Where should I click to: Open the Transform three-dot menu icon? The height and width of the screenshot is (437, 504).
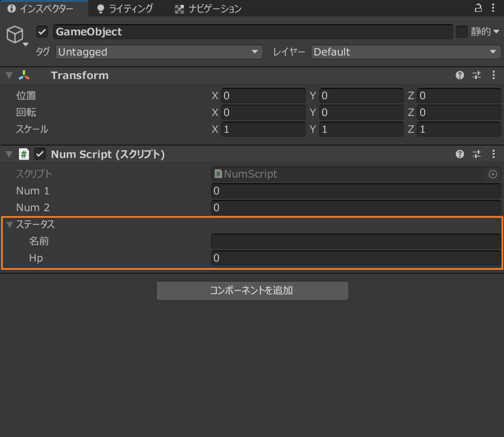pyautogui.click(x=494, y=75)
